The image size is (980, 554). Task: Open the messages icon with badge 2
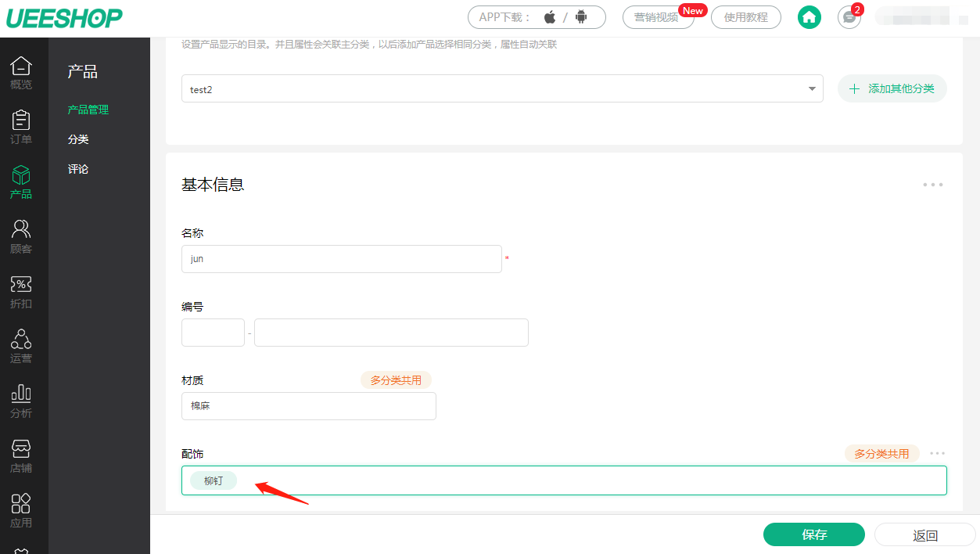point(849,17)
